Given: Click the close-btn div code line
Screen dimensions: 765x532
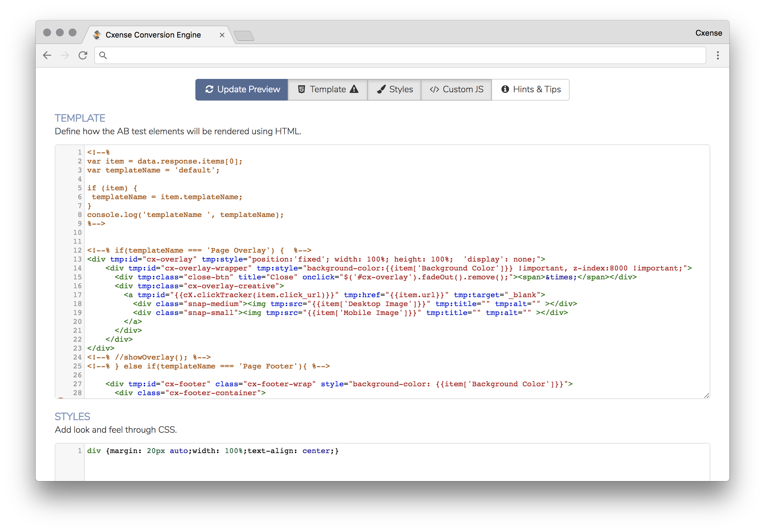Looking at the screenshot, I should click(x=375, y=277).
